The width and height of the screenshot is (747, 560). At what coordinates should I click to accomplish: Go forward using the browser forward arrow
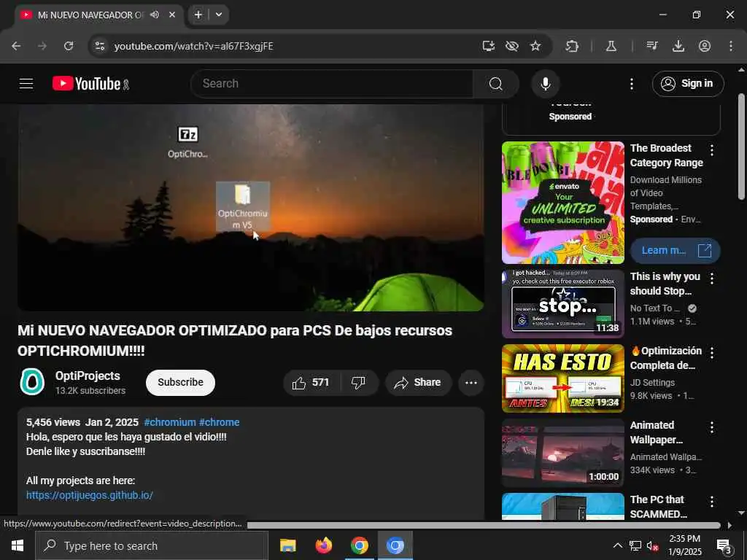[42, 46]
